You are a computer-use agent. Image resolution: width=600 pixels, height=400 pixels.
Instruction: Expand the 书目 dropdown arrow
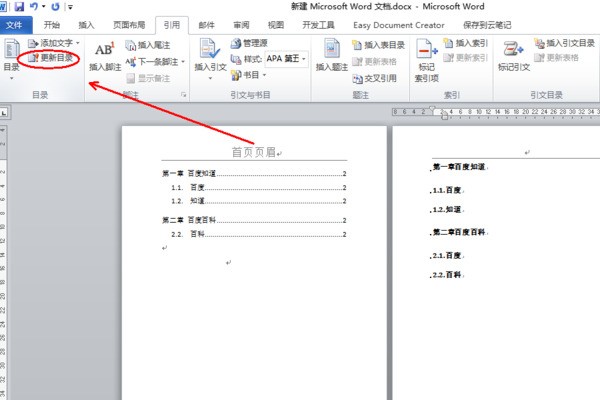(264, 75)
